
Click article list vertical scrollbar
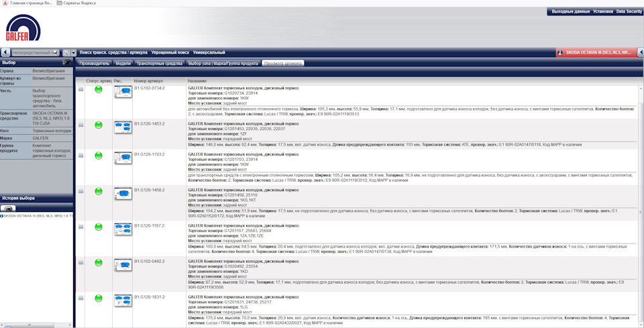tap(641, 205)
